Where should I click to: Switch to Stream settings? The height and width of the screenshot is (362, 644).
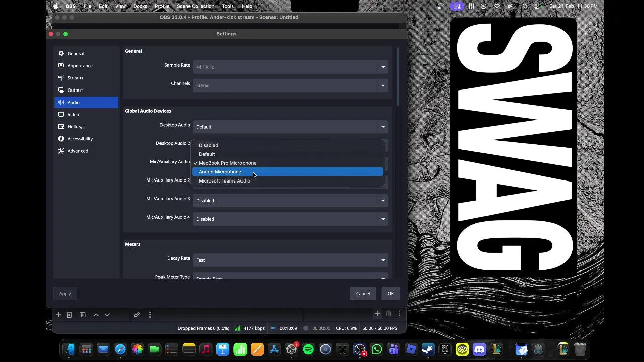point(86,78)
